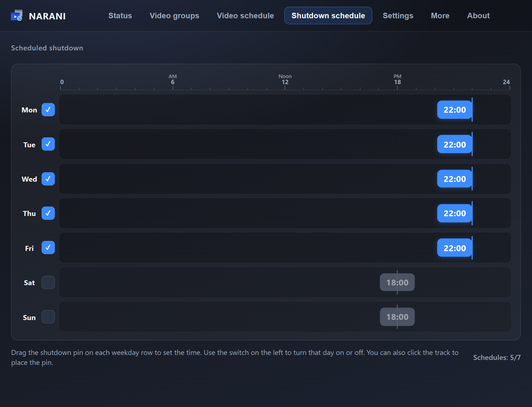This screenshot has width=532, height=407.
Task: Go to the Settings tab
Action: pyautogui.click(x=398, y=16)
